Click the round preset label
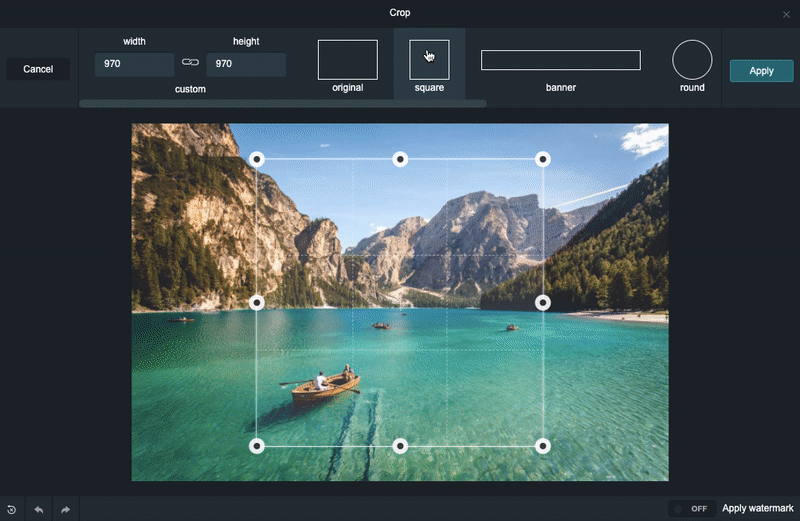 692,87
